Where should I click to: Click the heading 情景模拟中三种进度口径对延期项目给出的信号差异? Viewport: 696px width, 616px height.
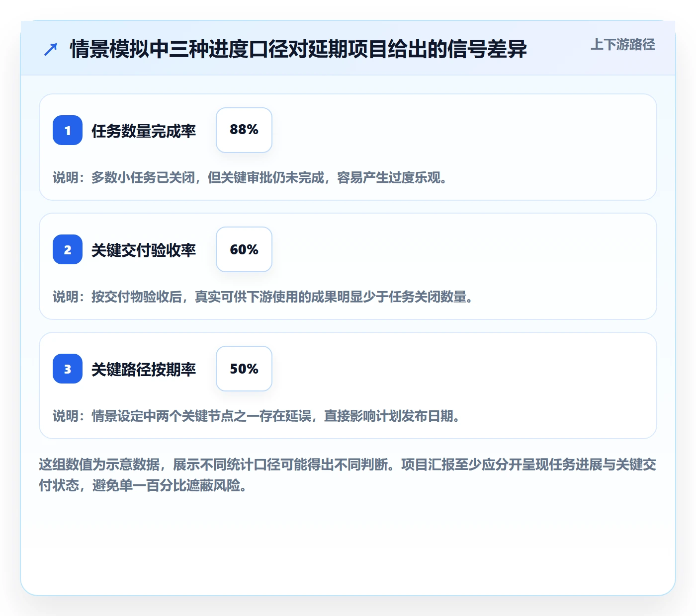point(298,49)
